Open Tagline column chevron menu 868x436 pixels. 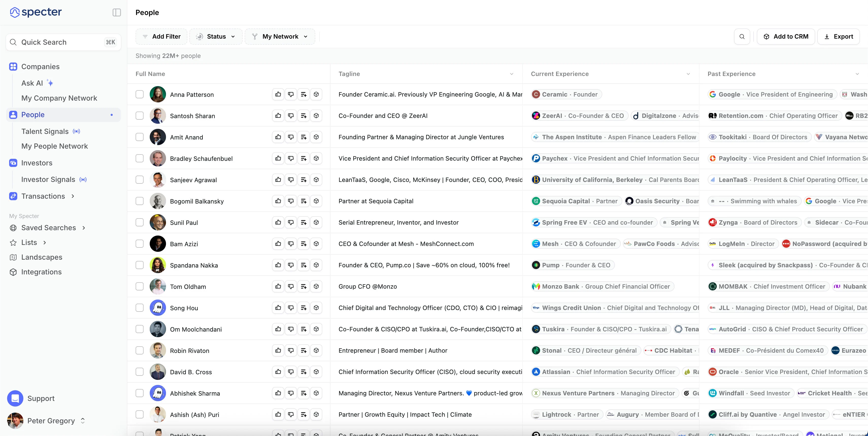coord(511,74)
